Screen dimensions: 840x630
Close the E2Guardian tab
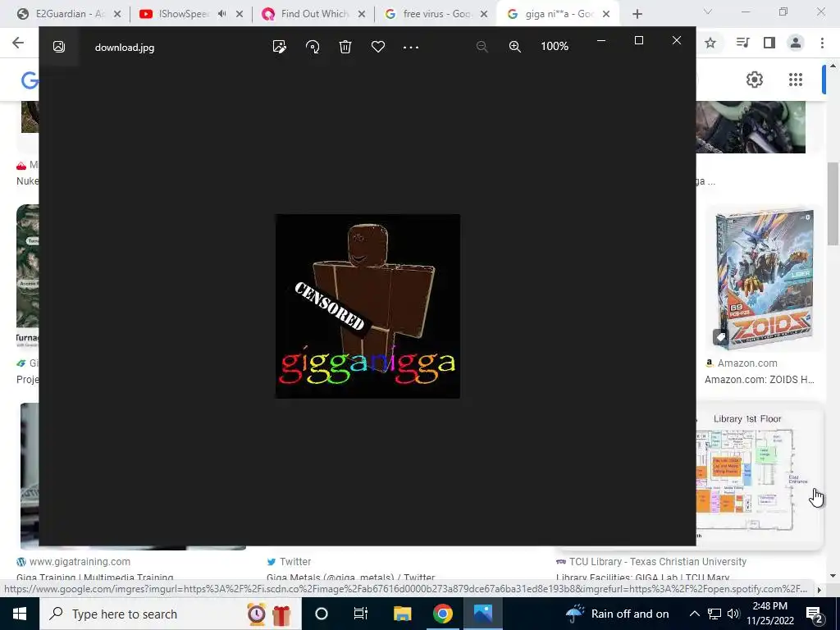[x=117, y=14]
